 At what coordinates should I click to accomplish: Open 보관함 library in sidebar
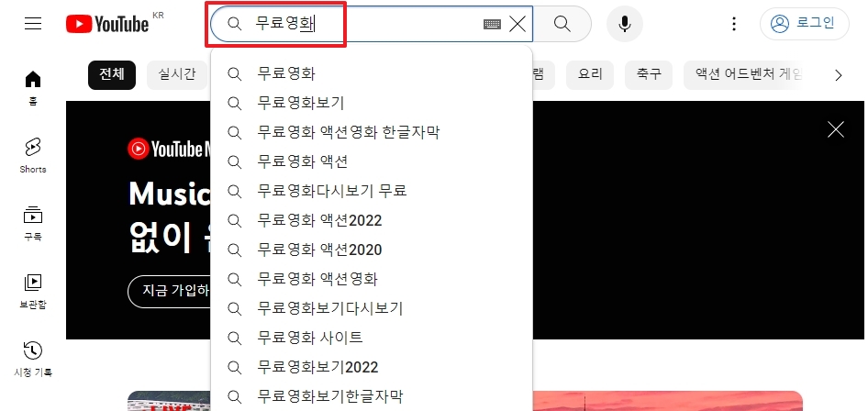click(x=33, y=291)
